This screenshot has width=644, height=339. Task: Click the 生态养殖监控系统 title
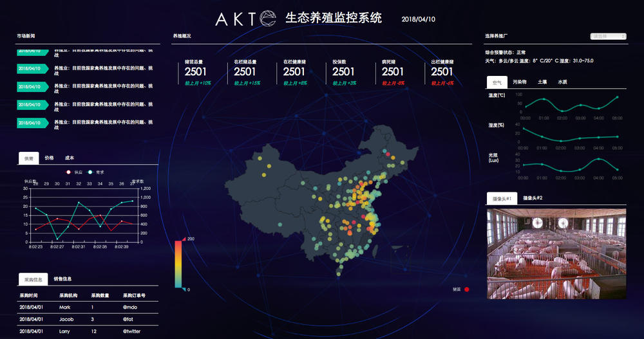point(334,17)
